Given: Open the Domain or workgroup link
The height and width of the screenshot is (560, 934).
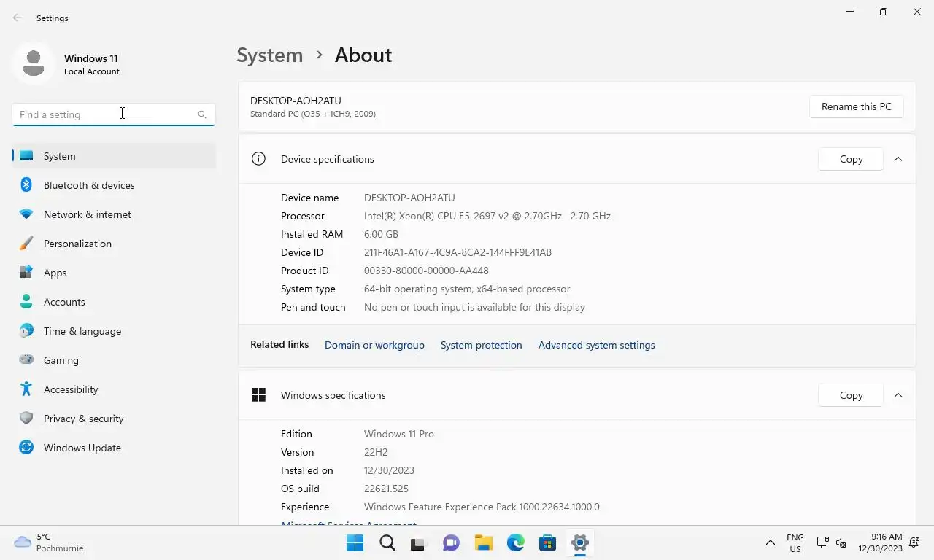Looking at the screenshot, I should [x=374, y=345].
